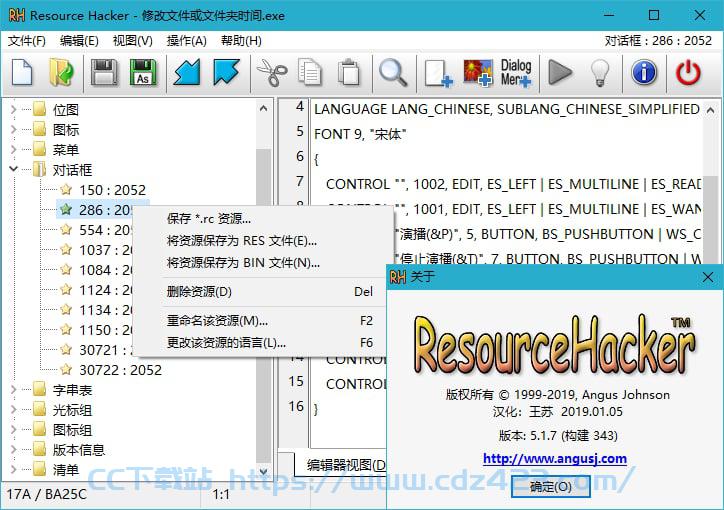The height and width of the screenshot is (510, 724).
Task: Click the 17A / BA25C status bar entry
Action: [x=46, y=494]
